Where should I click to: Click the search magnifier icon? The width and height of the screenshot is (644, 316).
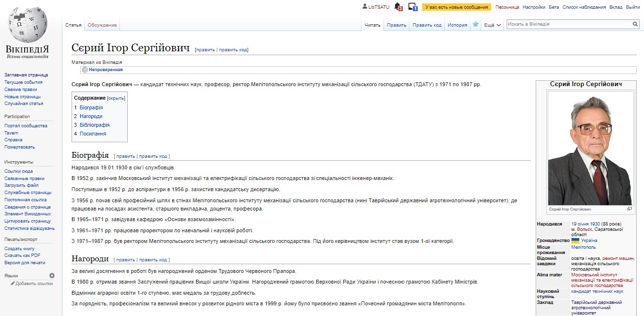tap(635, 24)
